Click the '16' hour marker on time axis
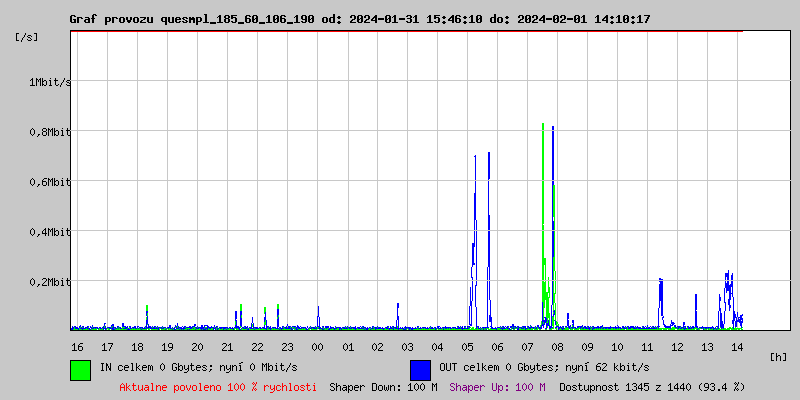Image resolution: width=800 pixels, height=400 pixels. click(x=77, y=346)
